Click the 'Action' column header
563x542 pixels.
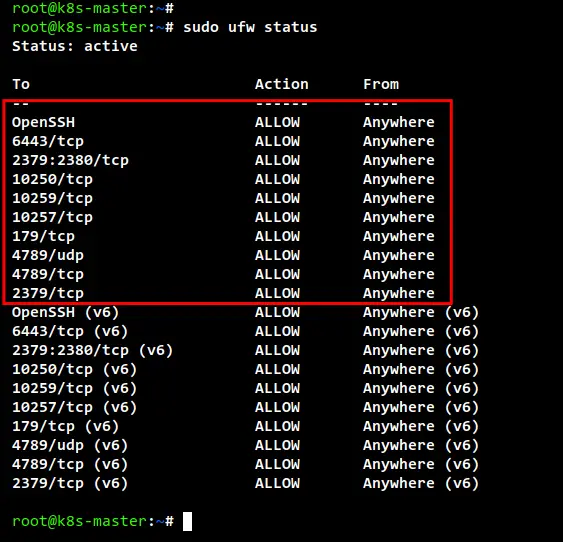[x=282, y=84]
